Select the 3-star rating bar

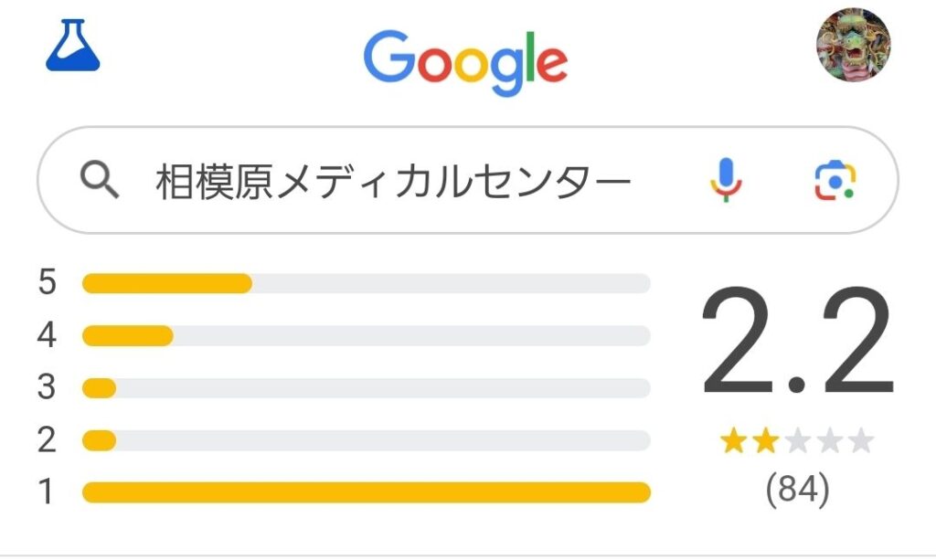pyautogui.click(x=366, y=388)
